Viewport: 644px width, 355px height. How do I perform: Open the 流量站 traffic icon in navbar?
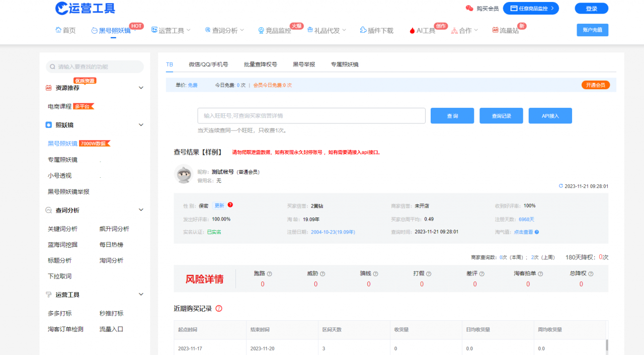[495, 30]
